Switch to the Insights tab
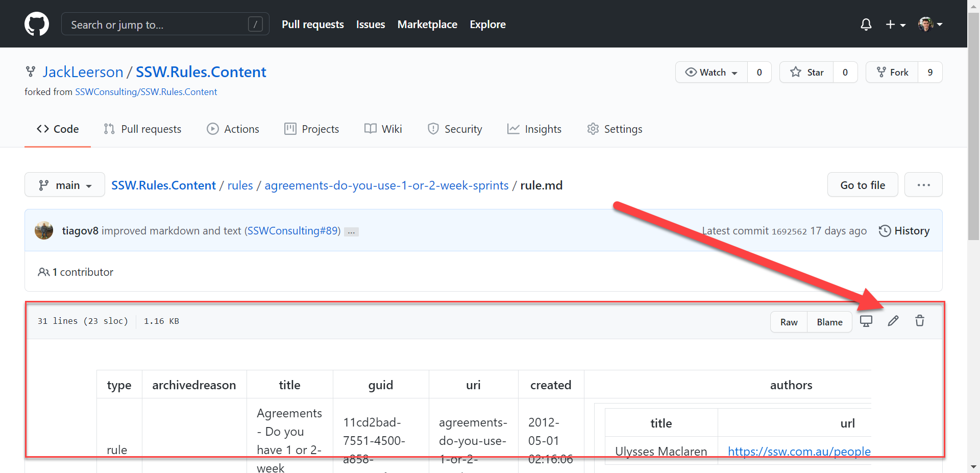Screen dimensions: 980x473 [534, 129]
